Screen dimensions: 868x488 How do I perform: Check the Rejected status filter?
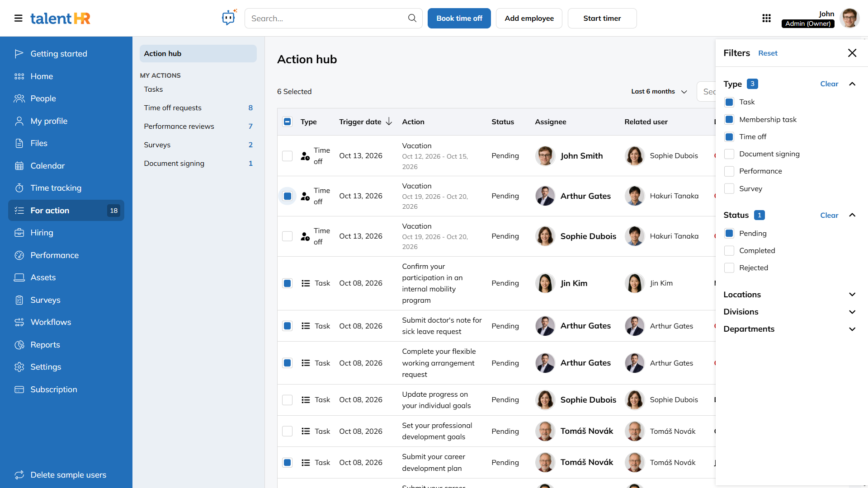coord(729,268)
